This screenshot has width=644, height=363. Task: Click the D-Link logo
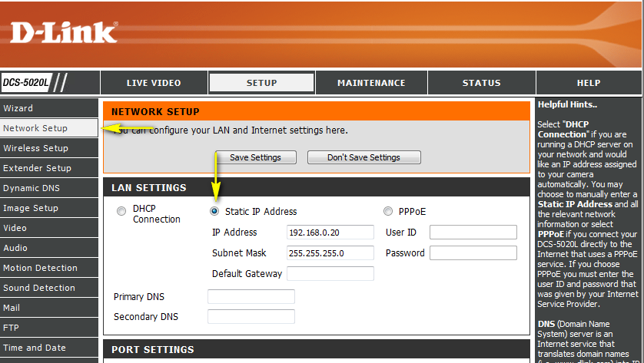[63, 31]
